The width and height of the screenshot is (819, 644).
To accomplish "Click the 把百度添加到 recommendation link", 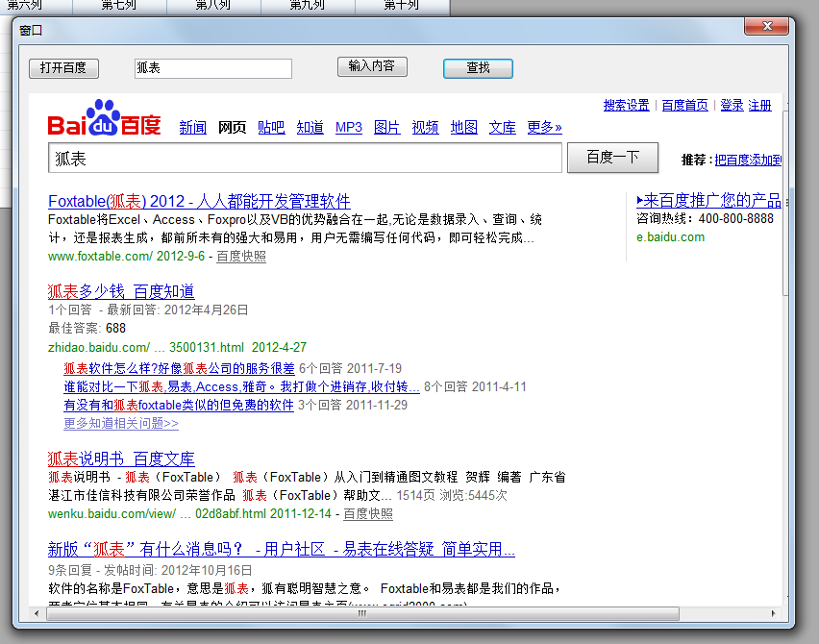I will [748, 160].
